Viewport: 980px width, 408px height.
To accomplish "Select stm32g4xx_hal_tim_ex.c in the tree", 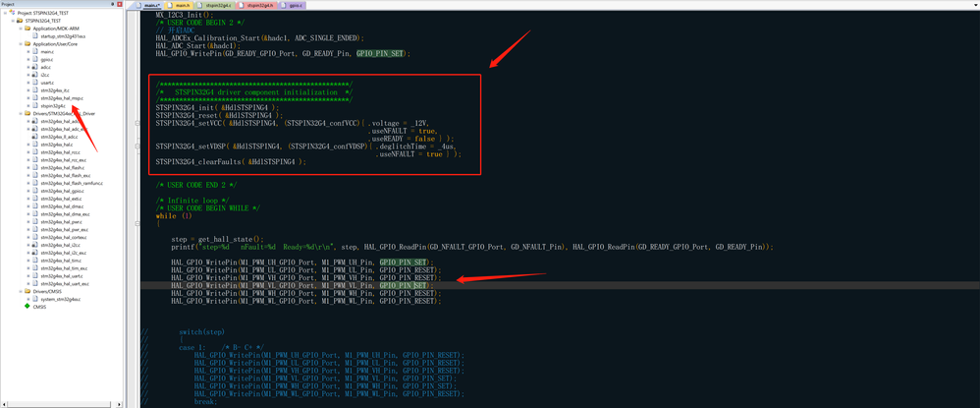I will pos(64,267).
